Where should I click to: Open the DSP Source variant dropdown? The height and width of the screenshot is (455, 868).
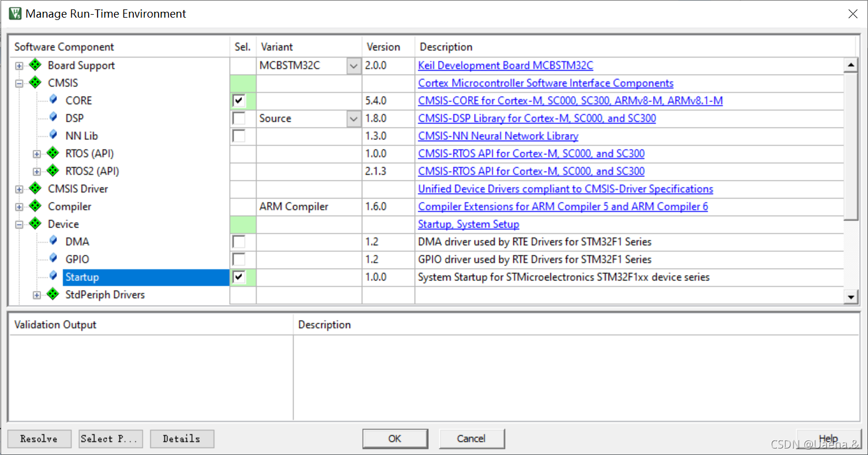[354, 119]
